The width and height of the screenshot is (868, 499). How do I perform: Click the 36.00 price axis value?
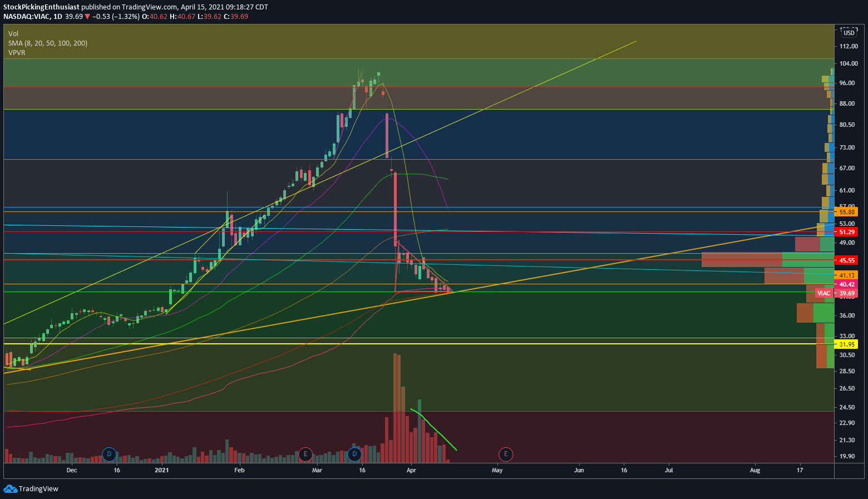(x=847, y=315)
